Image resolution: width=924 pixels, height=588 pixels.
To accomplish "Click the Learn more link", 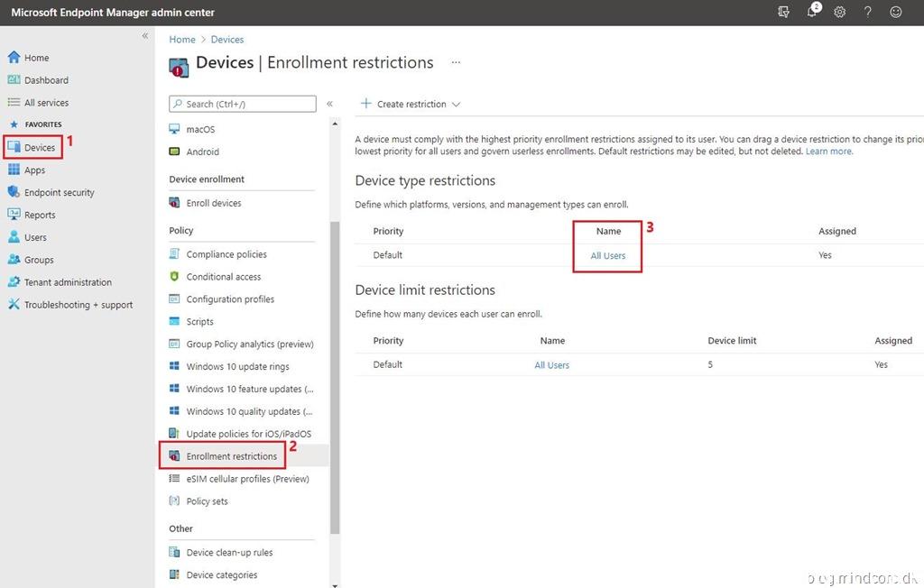I will 828,152.
